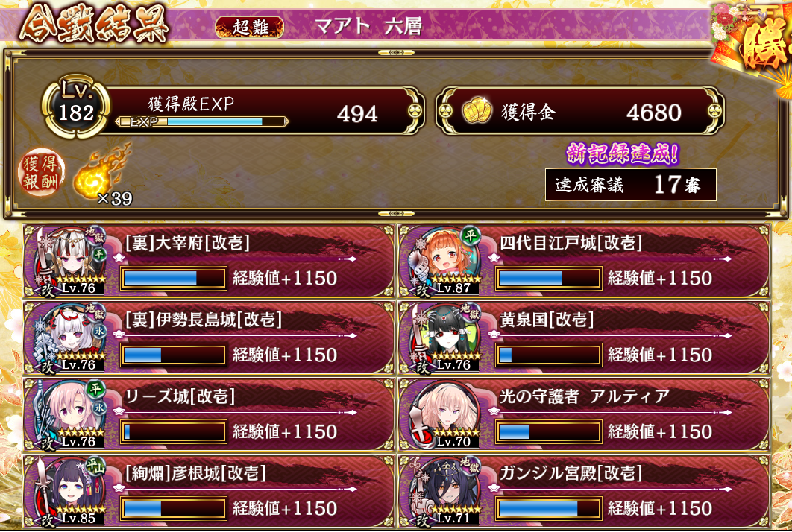This screenshot has height=532, width=792.
Task: Click the マアト 六層 stage title
Action: click(x=368, y=26)
